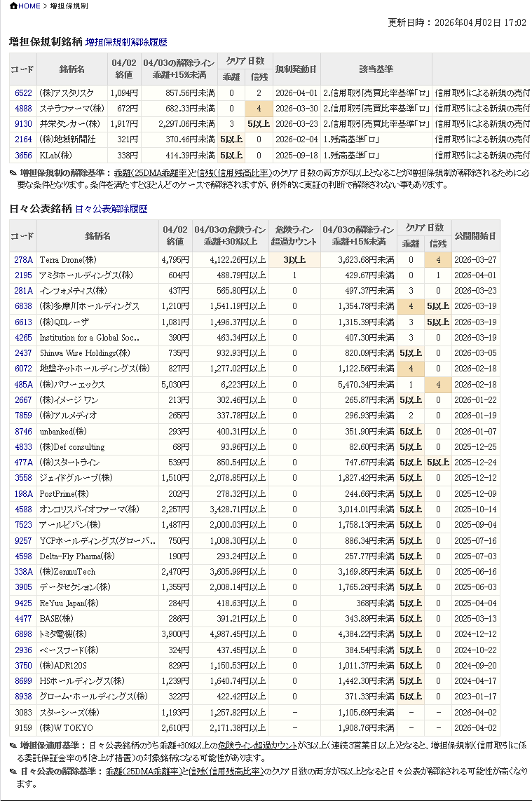The width and height of the screenshot is (532, 801).
Task: Open code 198A PostPrime link
Action: coord(23,494)
